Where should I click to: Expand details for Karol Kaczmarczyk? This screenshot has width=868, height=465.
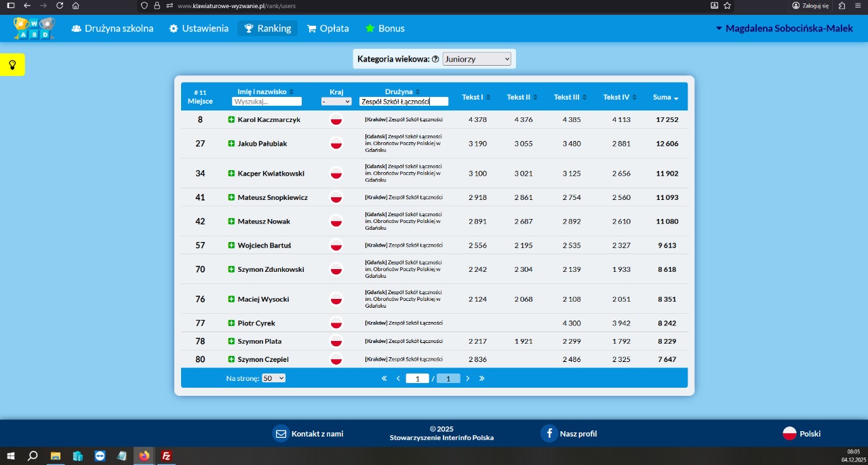coord(231,120)
